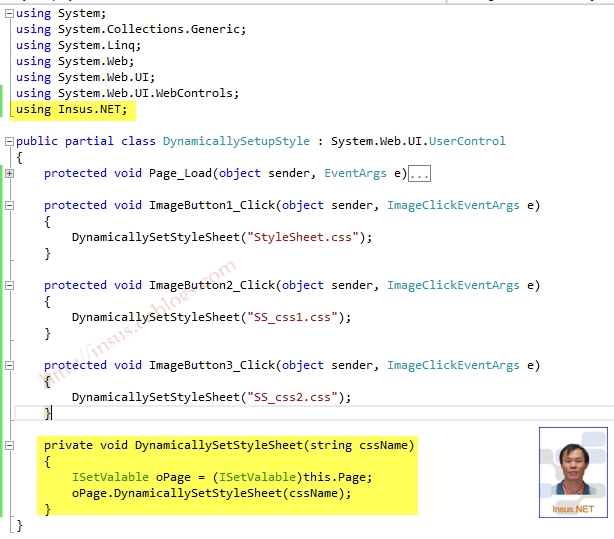The height and width of the screenshot is (539, 614).
Task: Expand the collapsed Page_Load method
Action: click(9, 174)
